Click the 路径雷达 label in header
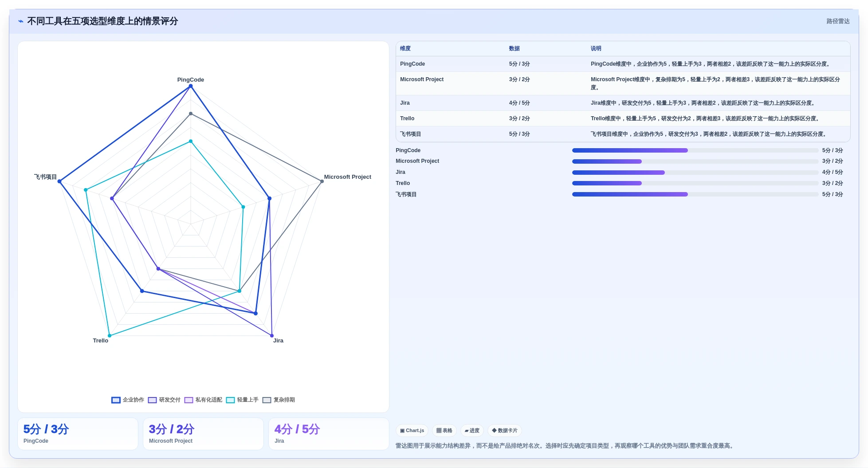The image size is (868, 468). (x=838, y=21)
